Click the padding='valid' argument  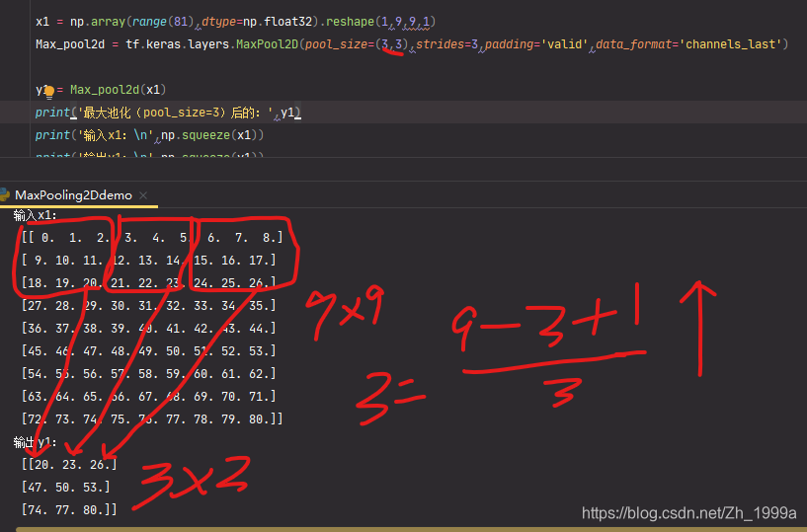(536, 44)
